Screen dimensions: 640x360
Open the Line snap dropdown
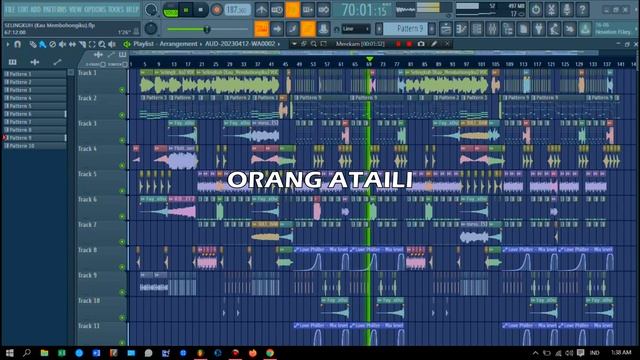(x=356, y=29)
